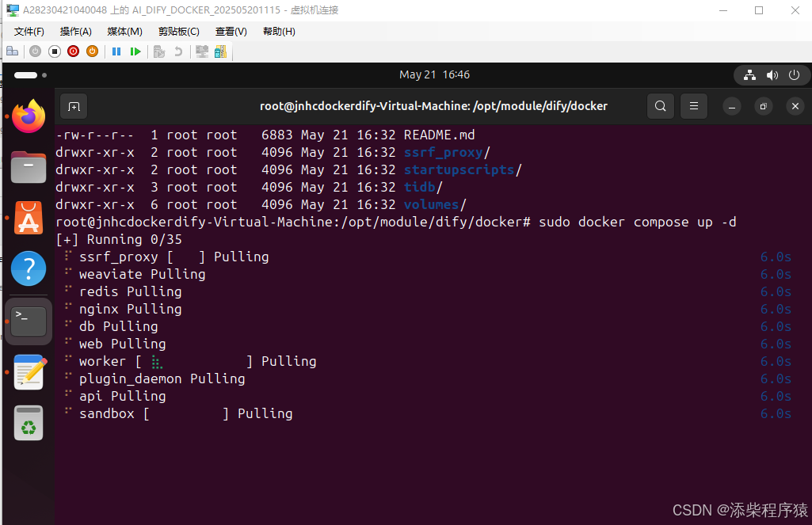
Task: Open the Trash in the dock
Action: point(29,423)
